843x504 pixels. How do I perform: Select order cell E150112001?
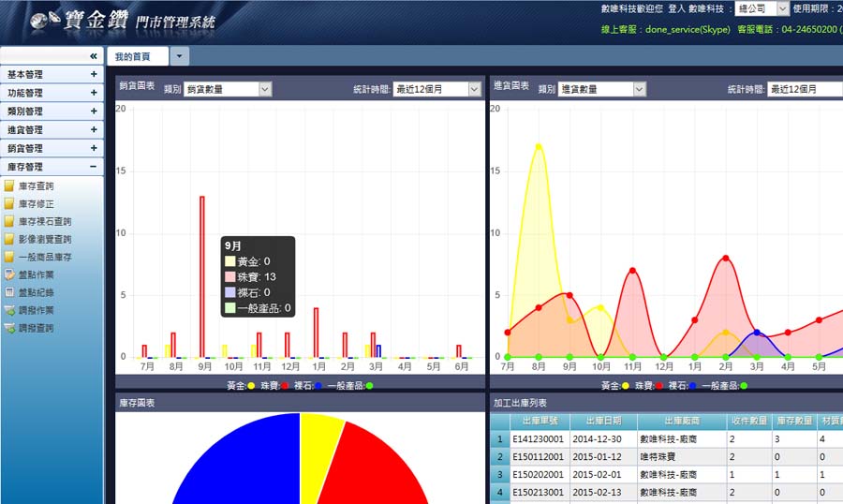tap(540, 456)
